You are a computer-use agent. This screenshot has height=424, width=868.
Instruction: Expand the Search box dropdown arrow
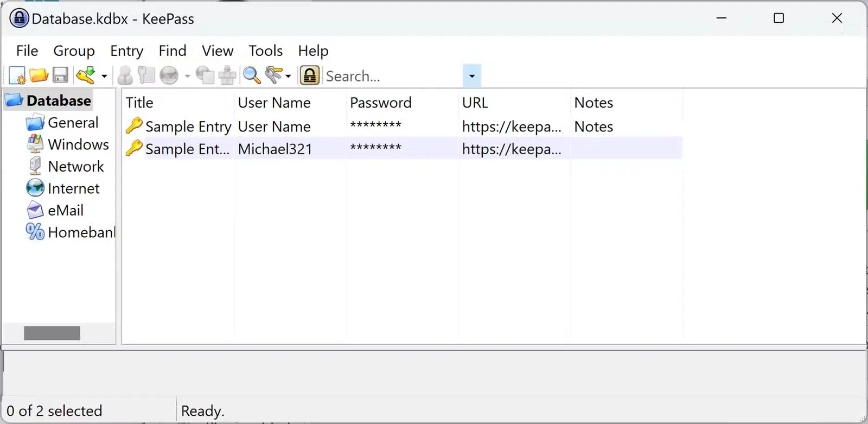472,76
